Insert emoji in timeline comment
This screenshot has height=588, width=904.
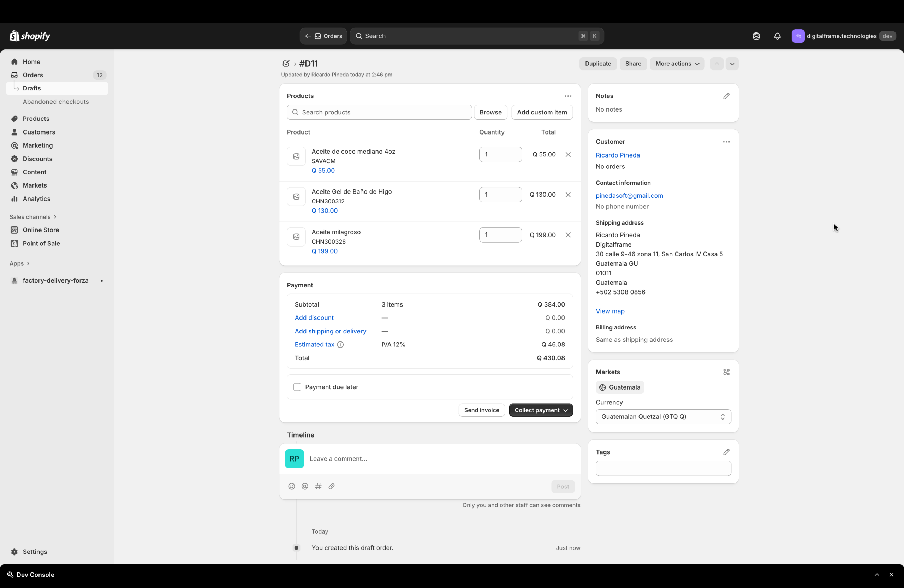click(x=291, y=486)
